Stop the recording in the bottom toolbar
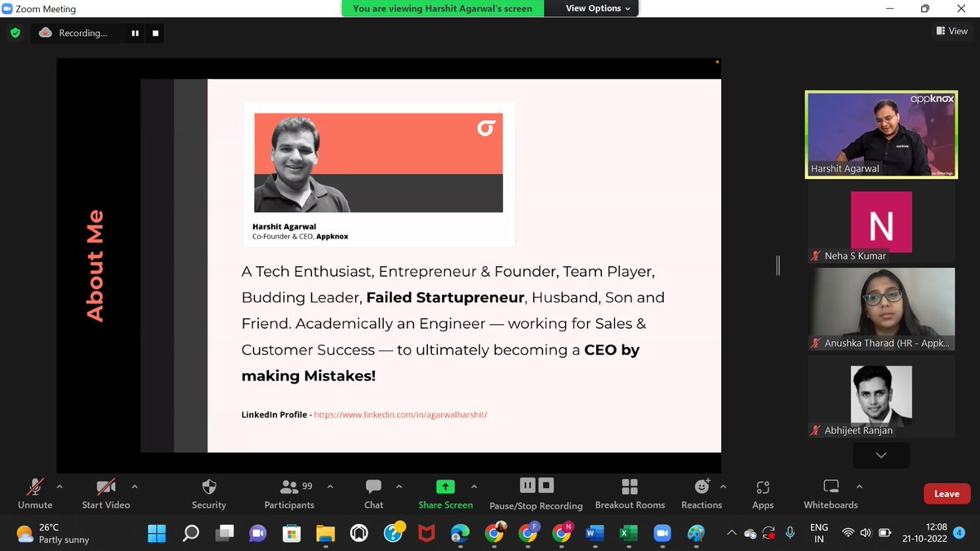This screenshot has width=980, height=551. [546, 486]
